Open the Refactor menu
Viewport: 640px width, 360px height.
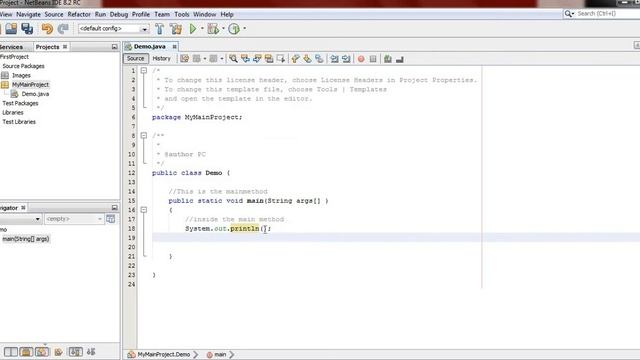point(79,14)
